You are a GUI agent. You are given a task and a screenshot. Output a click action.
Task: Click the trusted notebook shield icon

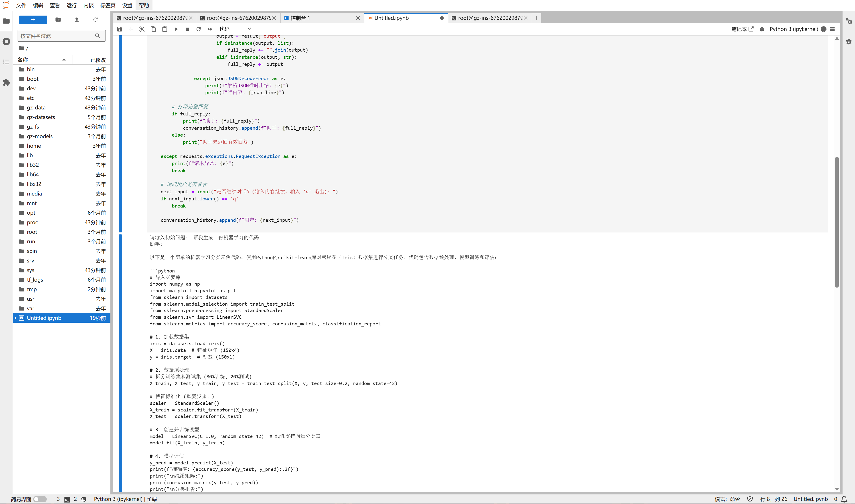[x=750, y=499]
